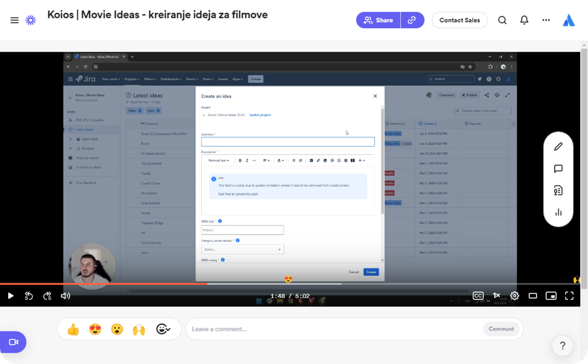Image resolution: width=588 pixels, height=364 pixels.
Task: Open the Loom hamburger menu
Action: (14, 20)
